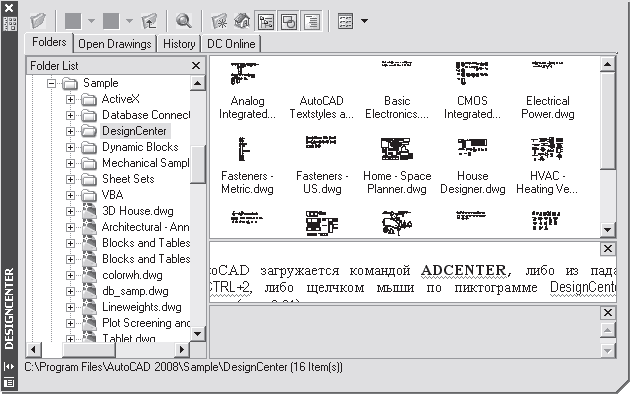
Task: Select the Home - Space Planner.dwg thumbnail
Action: click(x=397, y=165)
